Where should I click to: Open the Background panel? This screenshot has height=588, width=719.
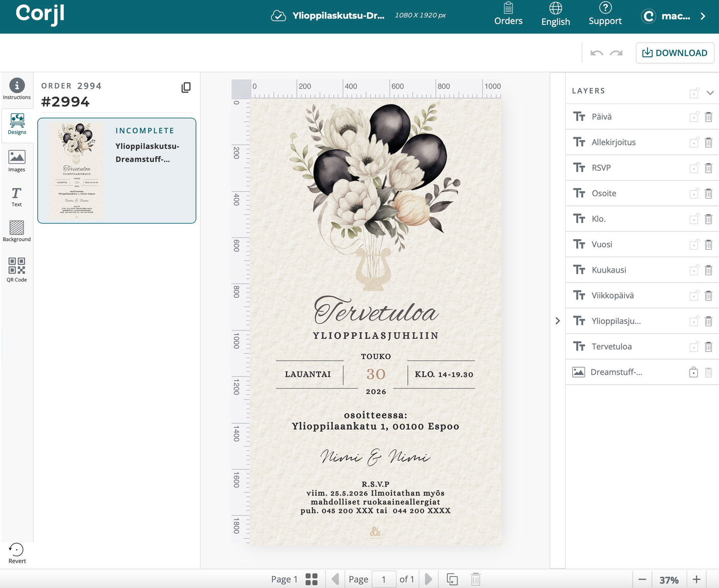click(16, 231)
